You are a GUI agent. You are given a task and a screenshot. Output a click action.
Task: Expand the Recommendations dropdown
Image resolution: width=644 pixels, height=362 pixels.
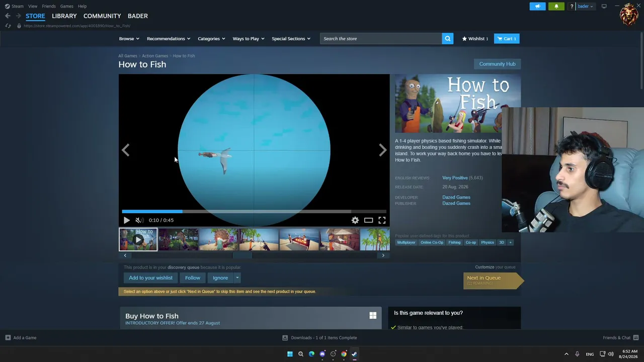pos(169,39)
